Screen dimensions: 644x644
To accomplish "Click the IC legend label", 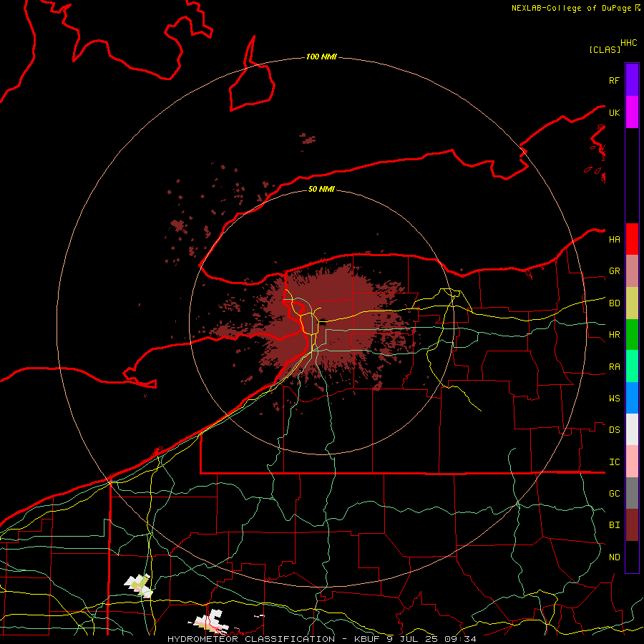I will [614, 462].
